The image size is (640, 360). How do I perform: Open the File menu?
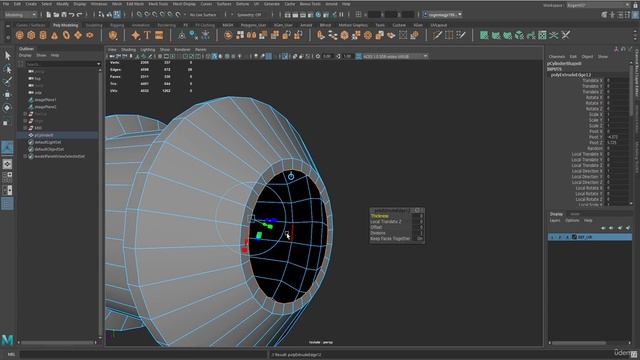pos(6,4)
